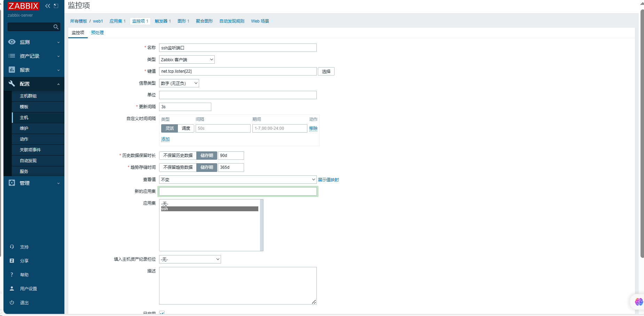
Task: Switch to the 预处理 tab
Action: tap(97, 32)
